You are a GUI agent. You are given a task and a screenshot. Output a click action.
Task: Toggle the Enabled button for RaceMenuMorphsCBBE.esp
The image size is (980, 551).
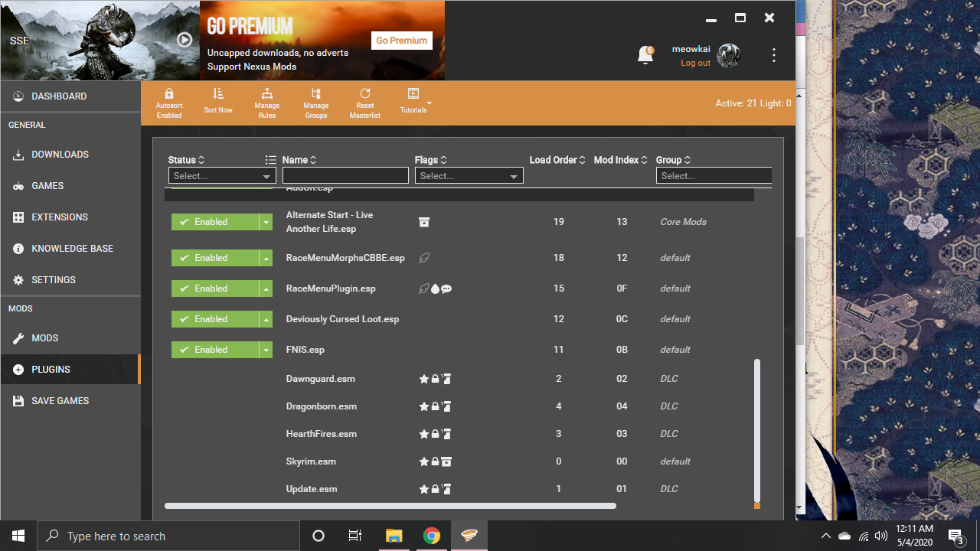(x=215, y=258)
